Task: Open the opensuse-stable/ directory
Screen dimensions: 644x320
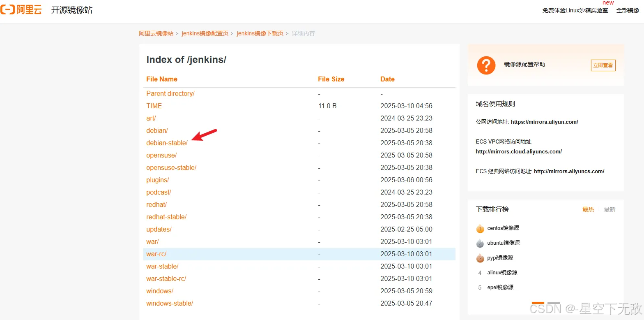Action: pos(171,167)
